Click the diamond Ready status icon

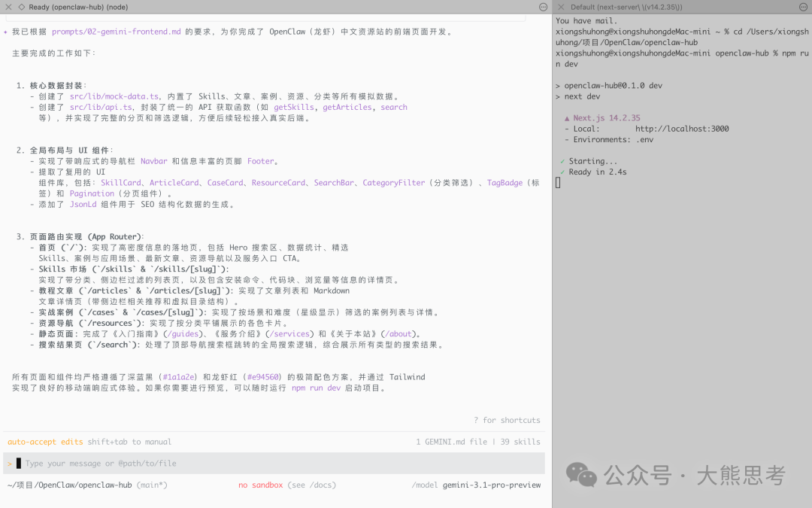23,7
